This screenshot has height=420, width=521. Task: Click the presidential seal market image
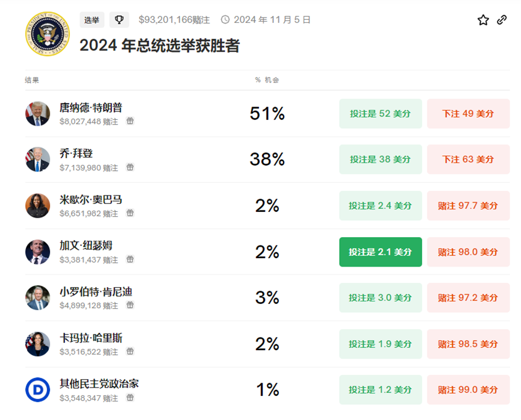(x=47, y=34)
